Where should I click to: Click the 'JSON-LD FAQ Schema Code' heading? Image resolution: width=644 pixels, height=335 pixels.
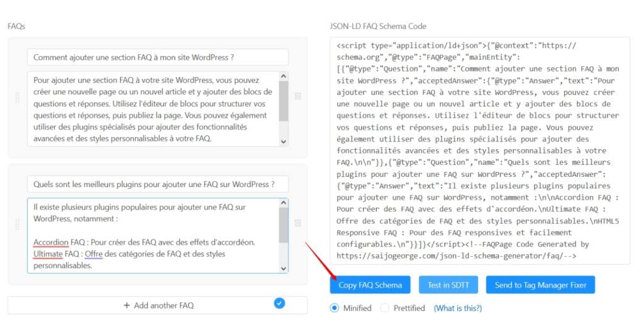click(x=378, y=26)
